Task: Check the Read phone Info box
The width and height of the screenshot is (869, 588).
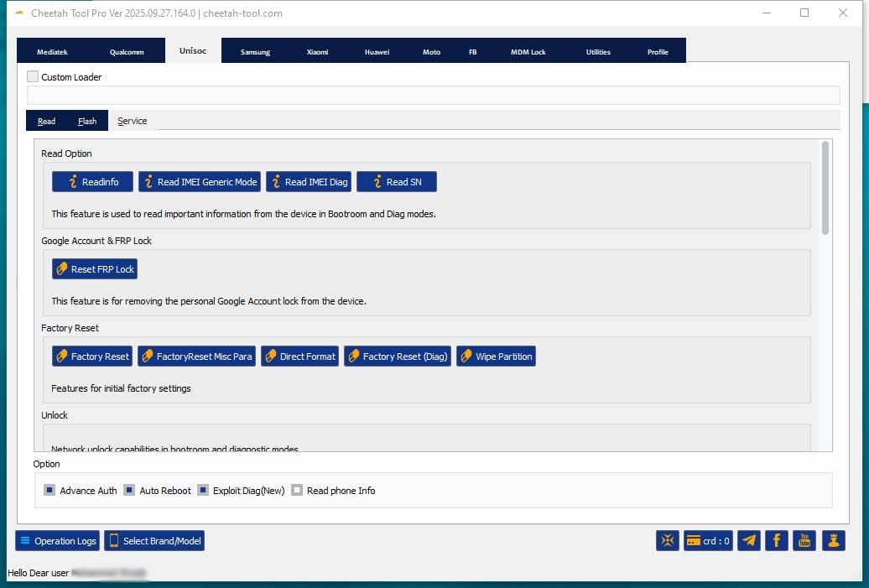Action: 297,491
